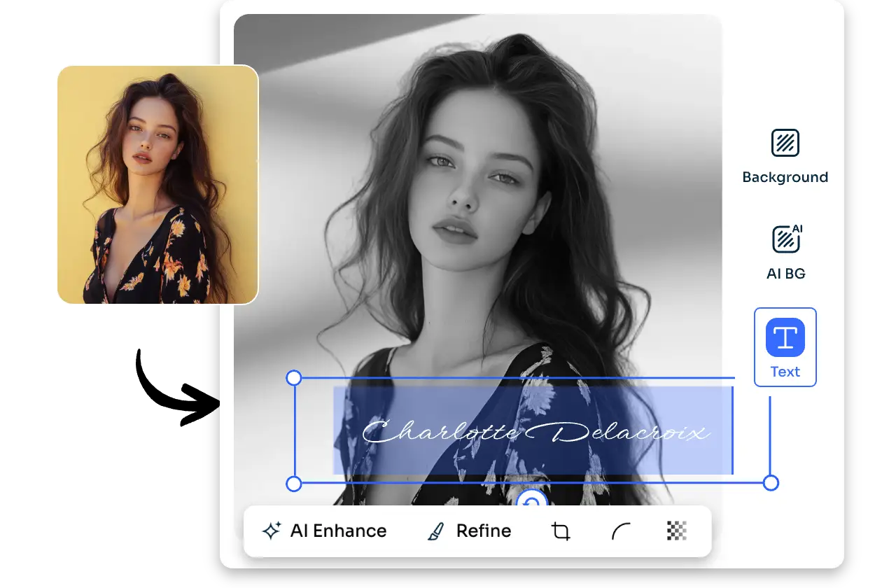882x588 pixels.
Task: Click the bottom-left text box resize handle
Action: tap(294, 484)
